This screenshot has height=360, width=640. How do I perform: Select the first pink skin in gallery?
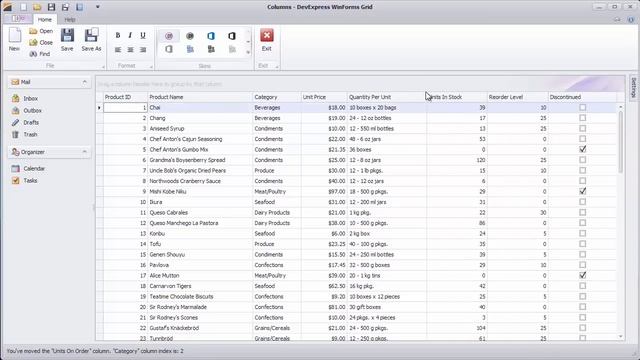click(169, 36)
